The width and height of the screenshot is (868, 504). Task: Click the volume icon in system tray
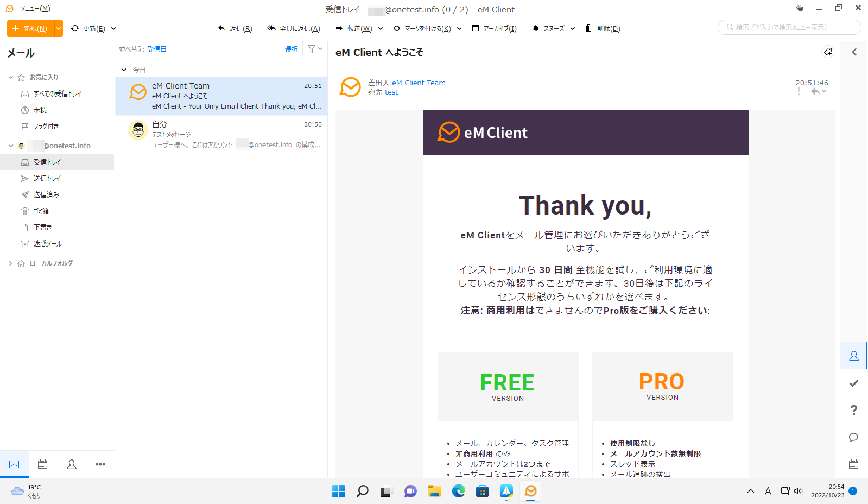798,491
